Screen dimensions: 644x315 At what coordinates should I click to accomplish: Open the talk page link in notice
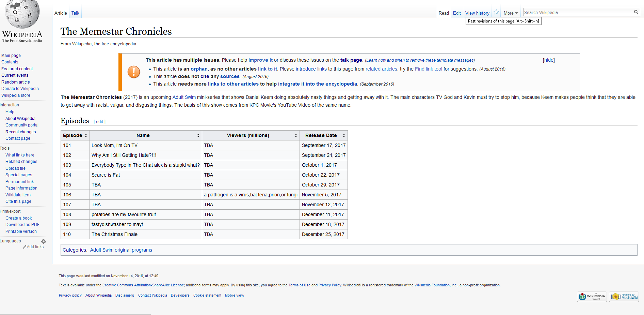[351, 60]
